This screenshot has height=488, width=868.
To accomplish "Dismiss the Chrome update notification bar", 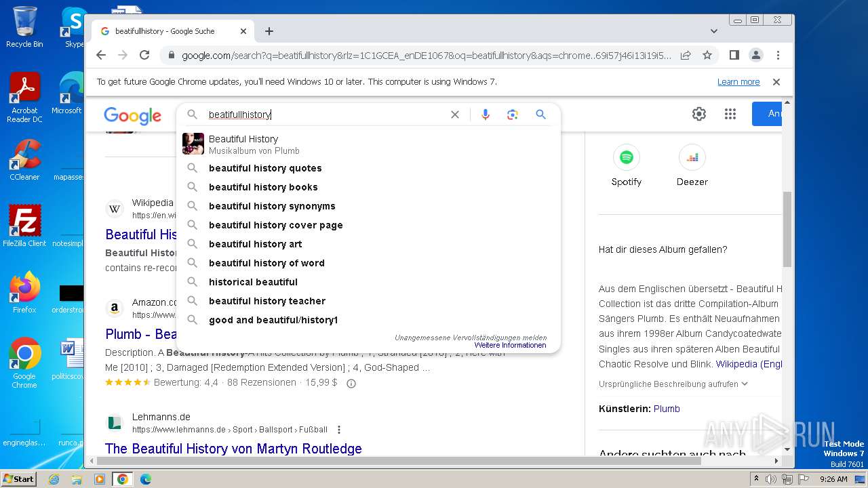I will (776, 82).
